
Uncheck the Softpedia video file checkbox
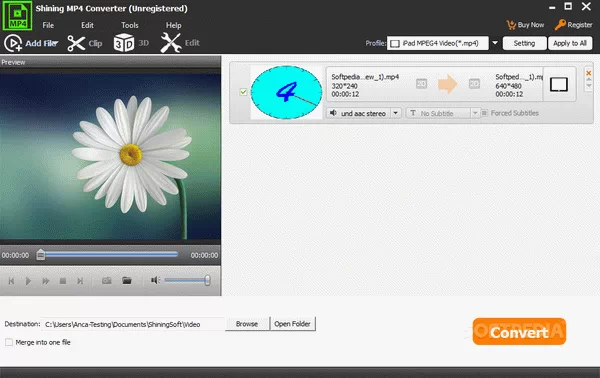tap(243, 92)
